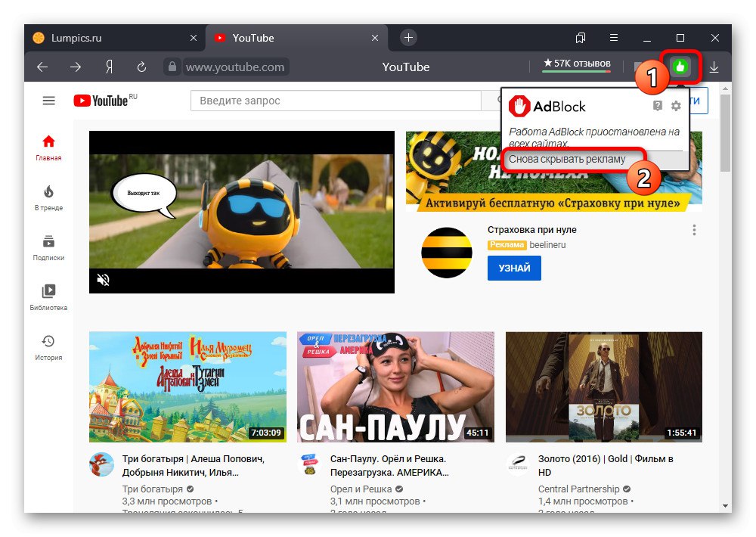Screen dimensions: 756x537
Task: Click the www.youtube.com address field
Action: [x=235, y=67]
